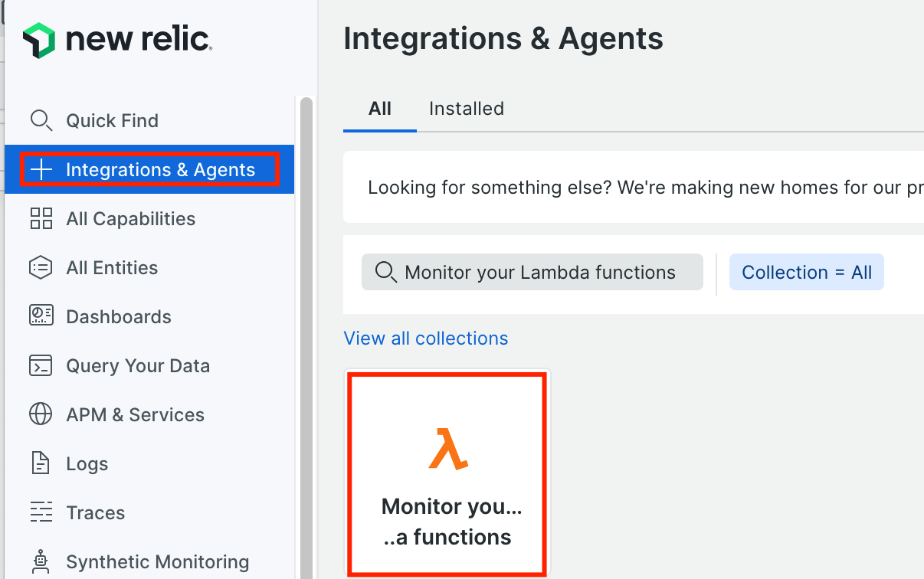Switch to the Installed tab
The width and height of the screenshot is (924, 579).
pyautogui.click(x=466, y=109)
